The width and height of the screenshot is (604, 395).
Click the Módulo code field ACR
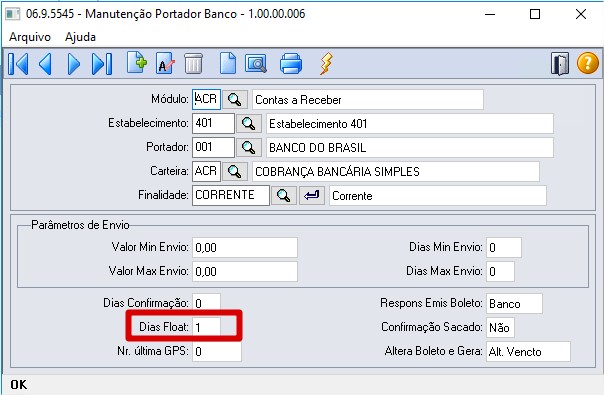(x=206, y=99)
